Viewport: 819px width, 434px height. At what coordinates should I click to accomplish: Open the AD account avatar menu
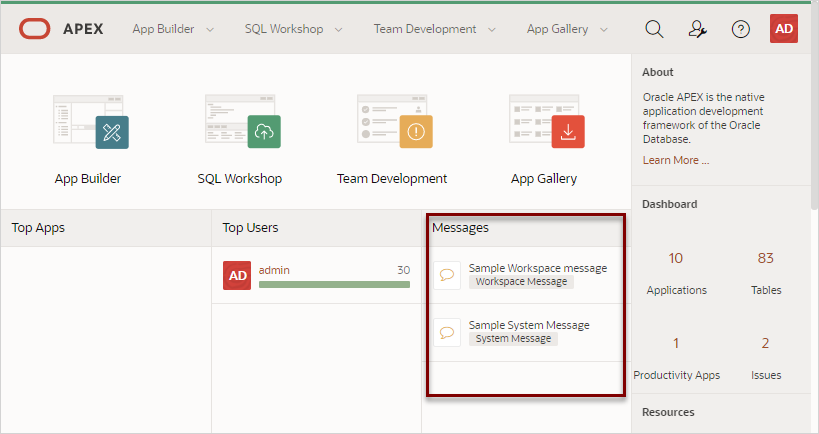point(783,29)
